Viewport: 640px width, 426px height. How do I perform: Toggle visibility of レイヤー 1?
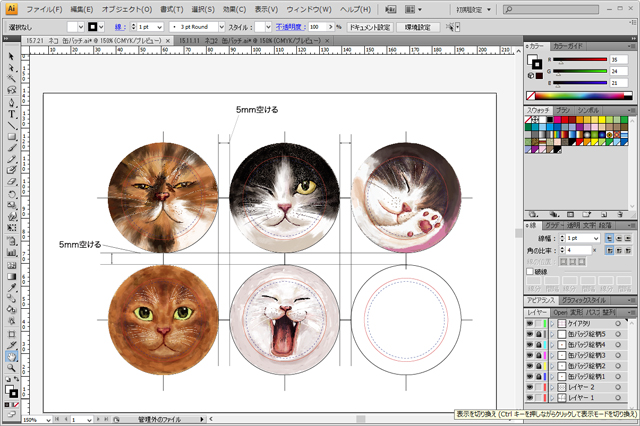click(x=530, y=398)
